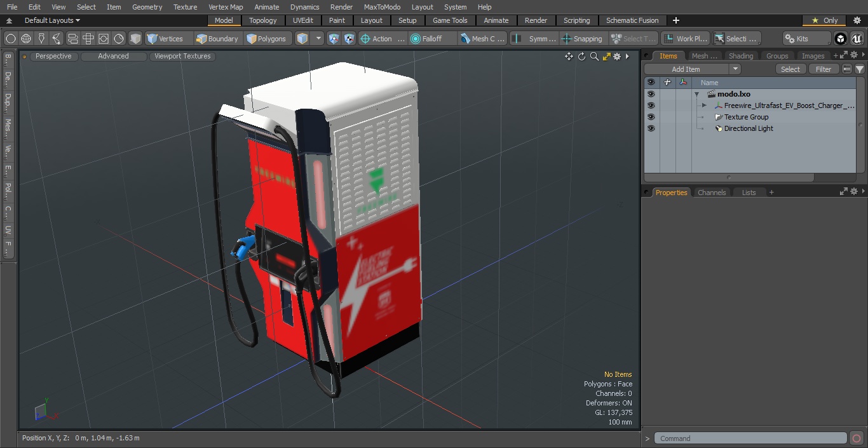Maximize the viewport with expand arrows icon
The image size is (868, 448).
pos(606,57)
